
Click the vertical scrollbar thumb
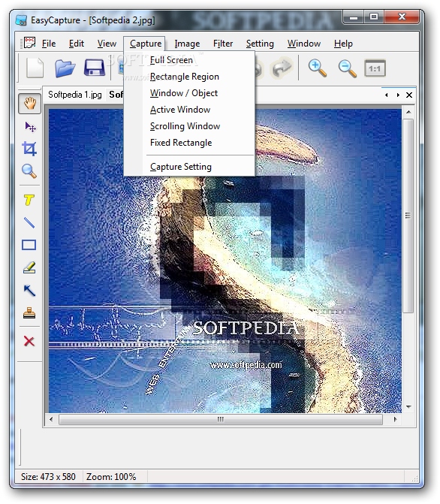point(408,216)
